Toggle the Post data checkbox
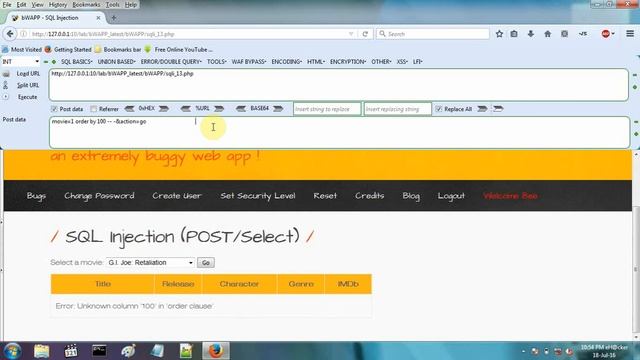Image resolution: width=640 pixels, height=360 pixels. tap(54, 109)
